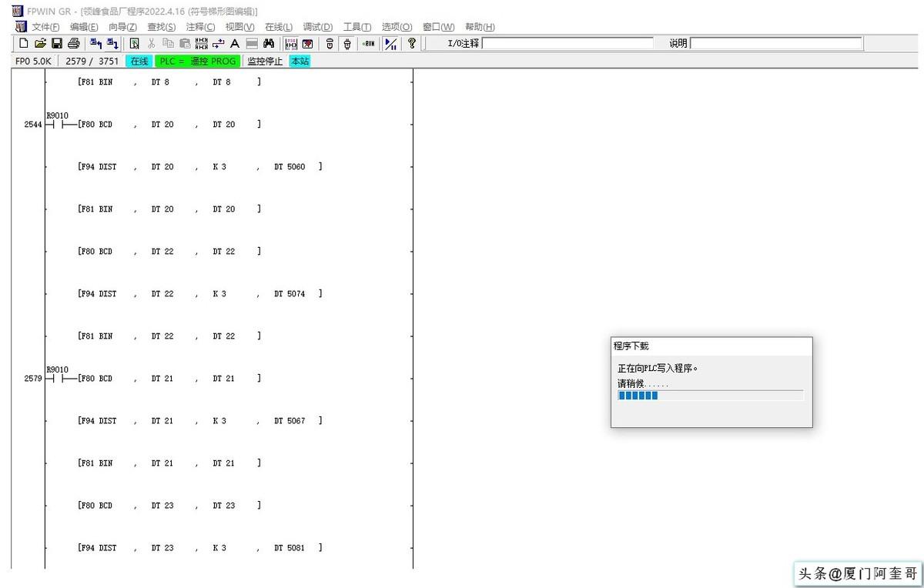924x588 pixels.
Task: Open search with the binoculars icon
Action: [x=269, y=44]
